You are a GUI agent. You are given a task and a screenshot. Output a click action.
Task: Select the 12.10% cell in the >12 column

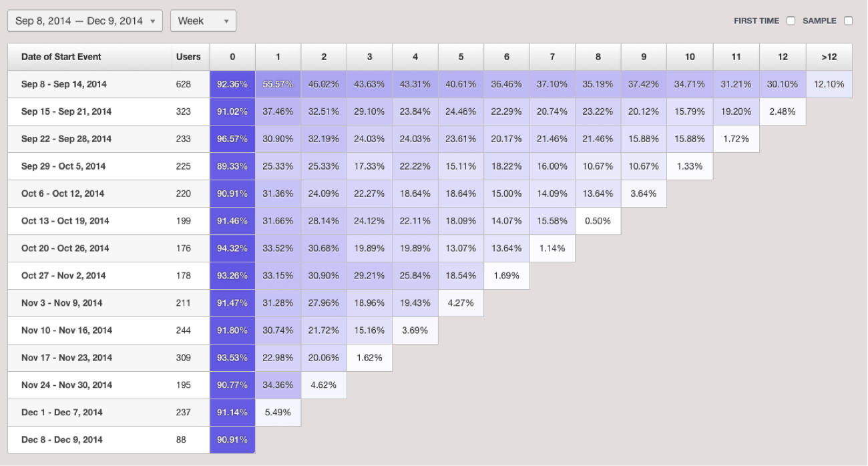(829, 84)
